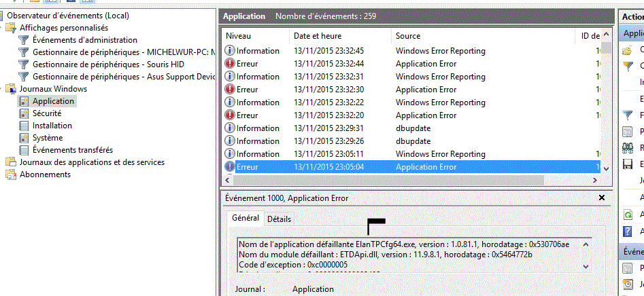
Task: Click the clock task icon at bottom of Actions pane
Action: pyautogui.click(x=628, y=284)
